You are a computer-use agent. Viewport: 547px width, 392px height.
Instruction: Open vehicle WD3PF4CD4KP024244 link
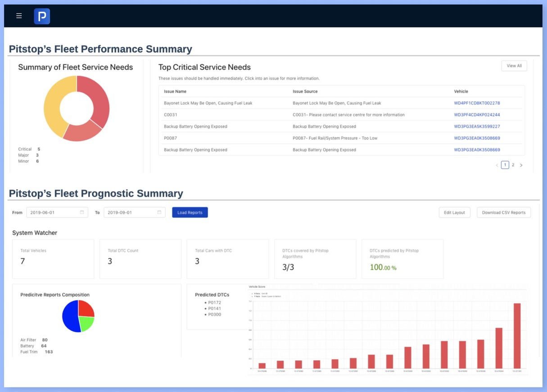(477, 115)
